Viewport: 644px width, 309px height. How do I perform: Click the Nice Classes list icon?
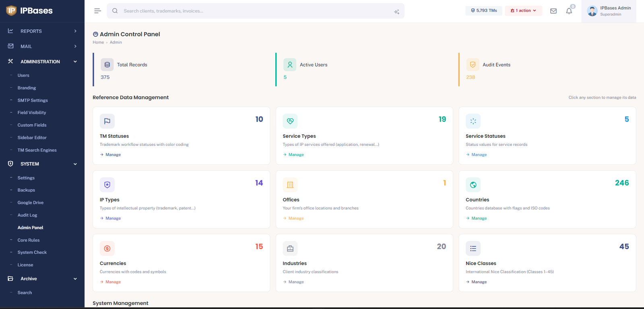(x=473, y=248)
